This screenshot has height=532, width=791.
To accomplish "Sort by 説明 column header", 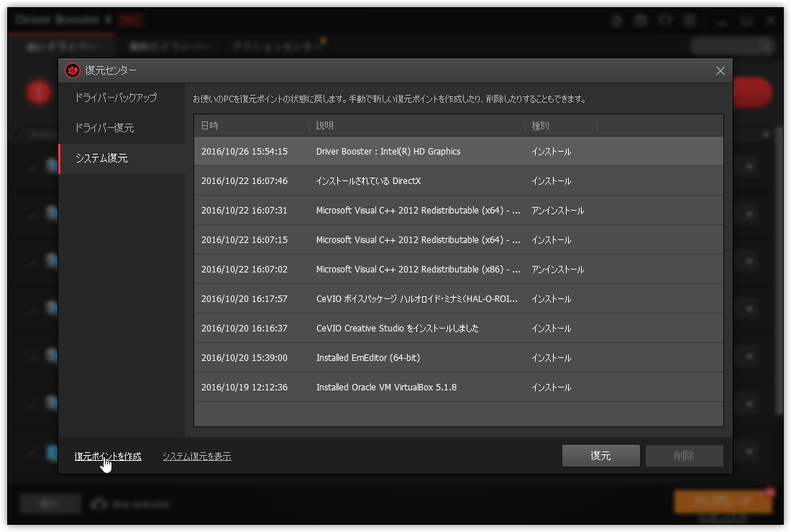I will tap(417, 126).
